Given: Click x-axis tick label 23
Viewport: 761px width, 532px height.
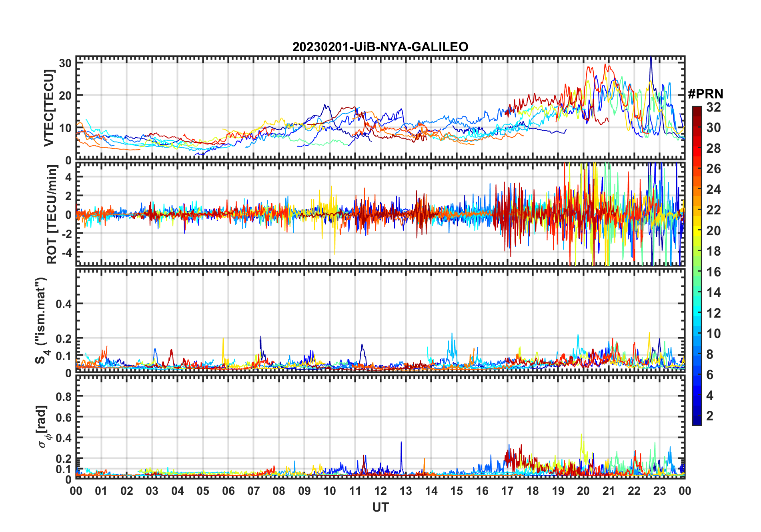Looking at the screenshot, I should coord(659,491).
